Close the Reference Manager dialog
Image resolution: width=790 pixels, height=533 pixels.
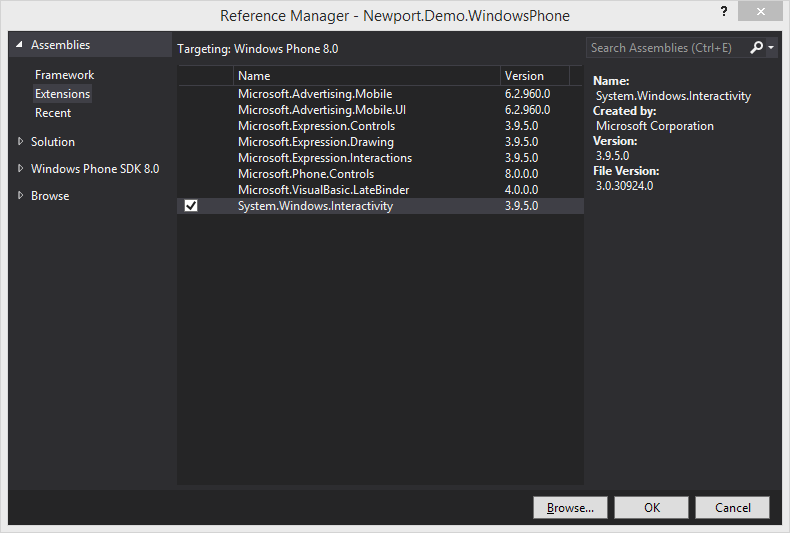click(x=760, y=12)
